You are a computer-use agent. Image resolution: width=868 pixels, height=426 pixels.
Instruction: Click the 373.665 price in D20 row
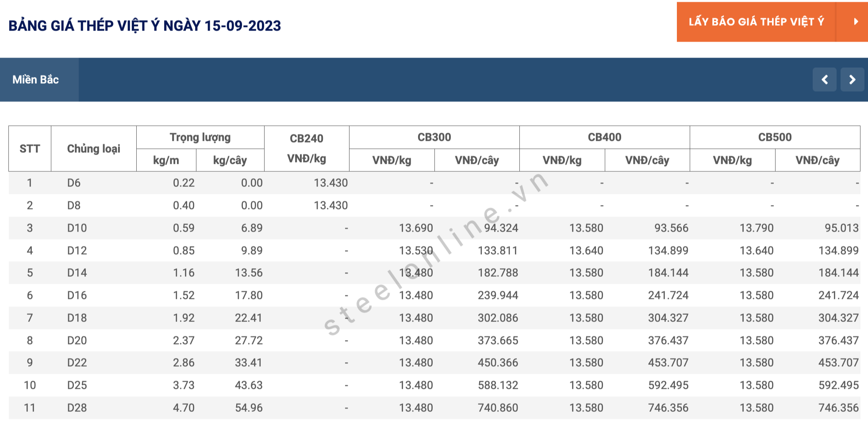498,341
